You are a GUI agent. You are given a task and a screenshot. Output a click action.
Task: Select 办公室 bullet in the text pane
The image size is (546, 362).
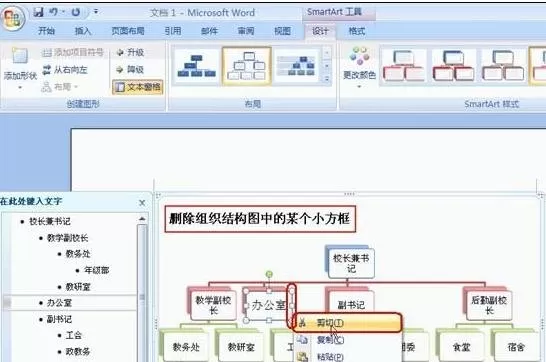click(x=59, y=303)
